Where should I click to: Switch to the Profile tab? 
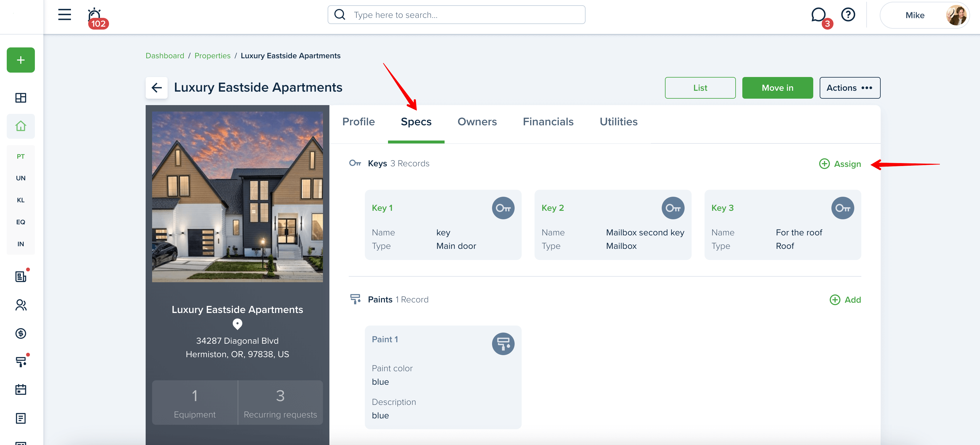[x=358, y=121]
